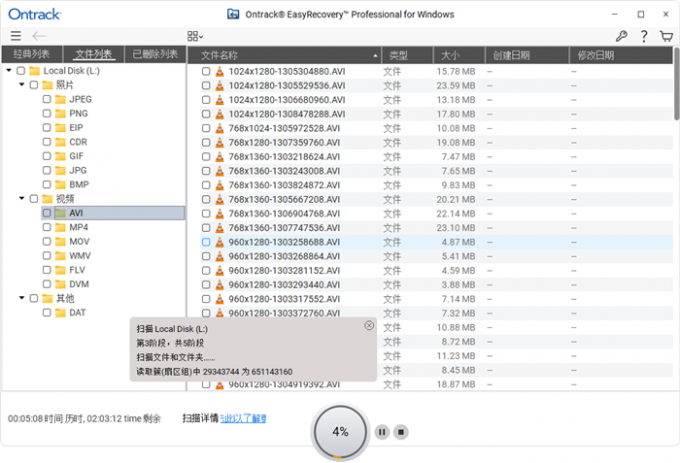Select the CDR folder icon
680x463 pixels.
[60, 142]
